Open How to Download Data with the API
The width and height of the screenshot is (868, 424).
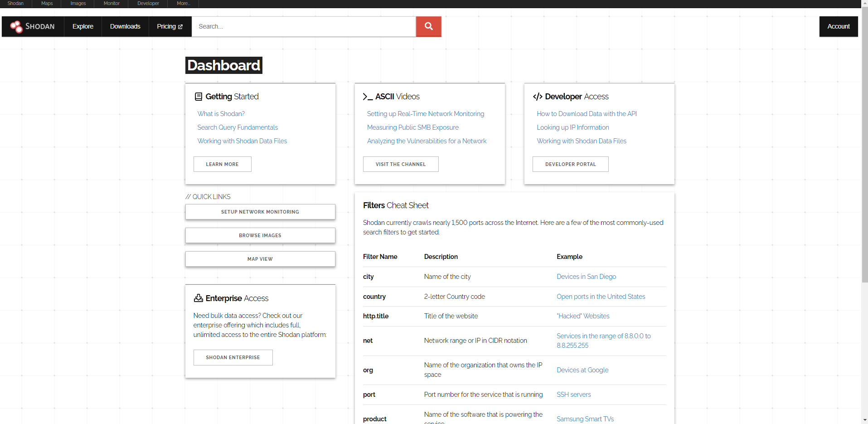pyautogui.click(x=587, y=114)
